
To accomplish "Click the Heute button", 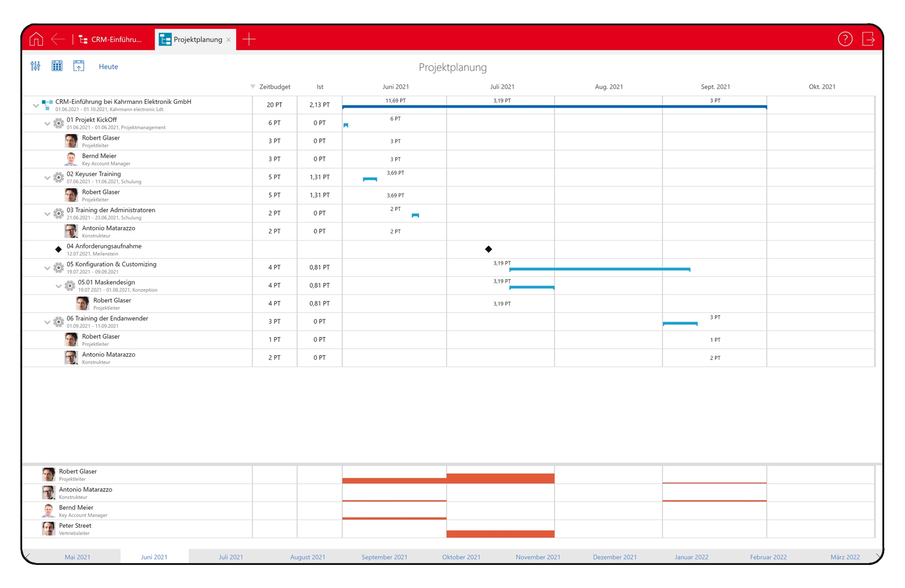I will click(x=108, y=66).
